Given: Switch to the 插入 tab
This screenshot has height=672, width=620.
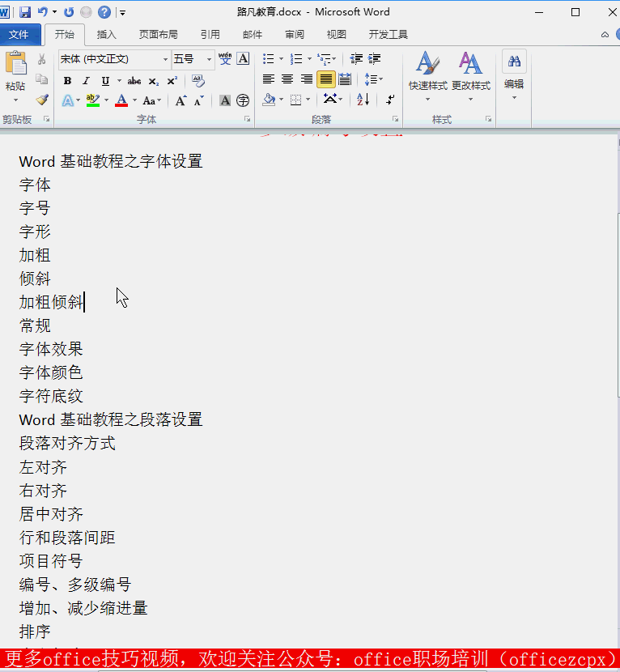Looking at the screenshot, I should 106,34.
